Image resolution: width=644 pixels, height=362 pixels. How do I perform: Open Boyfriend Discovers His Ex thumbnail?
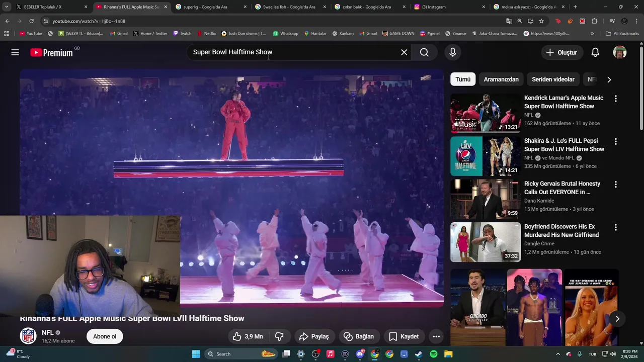pyautogui.click(x=486, y=242)
